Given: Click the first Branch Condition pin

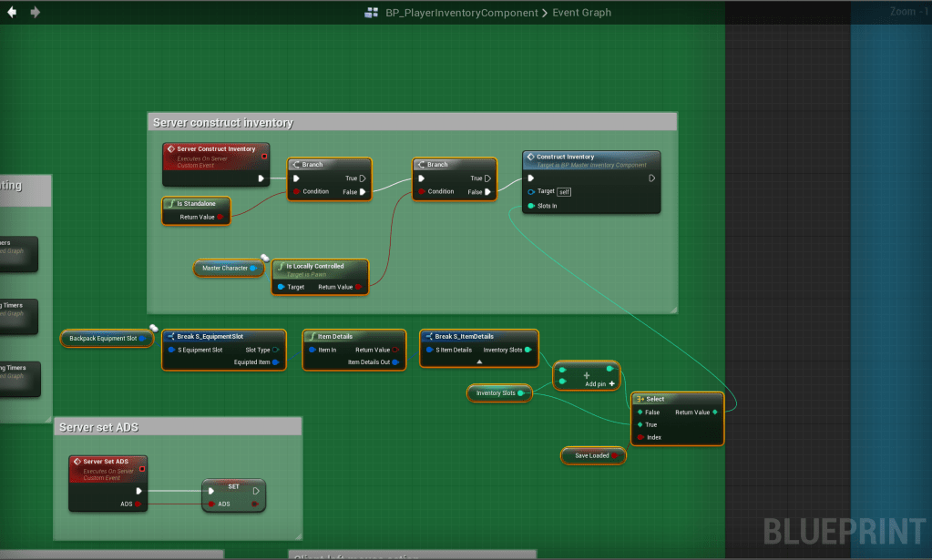Looking at the screenshot, I should coord(296,191).
